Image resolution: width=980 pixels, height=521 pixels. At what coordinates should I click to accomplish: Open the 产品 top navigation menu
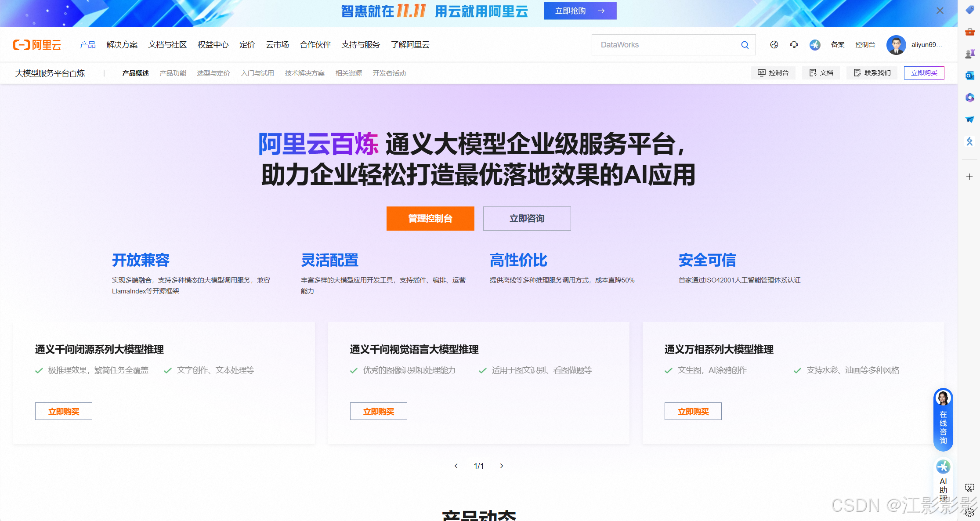[x=88, y=45]
